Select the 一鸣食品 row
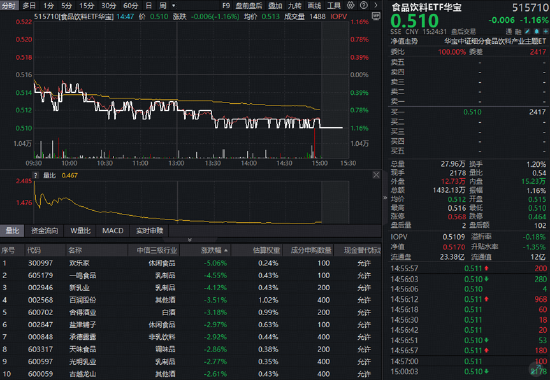Screen dimensions: 550x380 190,275
